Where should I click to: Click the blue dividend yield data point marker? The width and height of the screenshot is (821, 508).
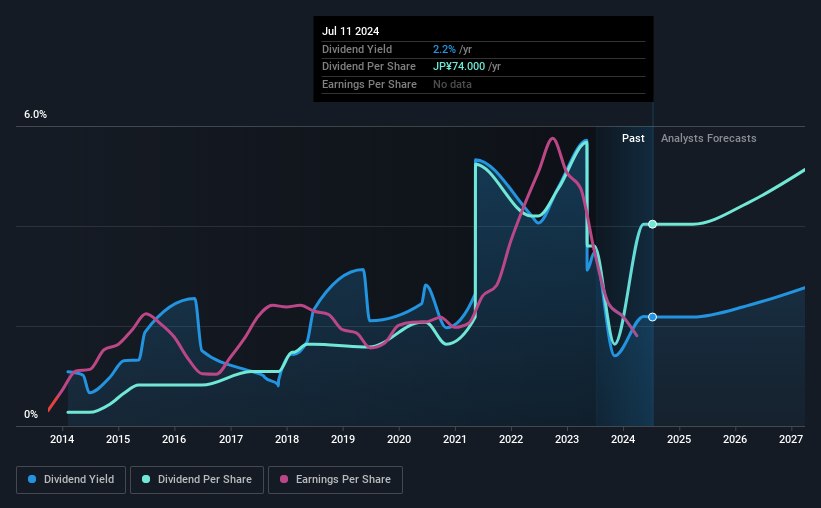(652, 317)
